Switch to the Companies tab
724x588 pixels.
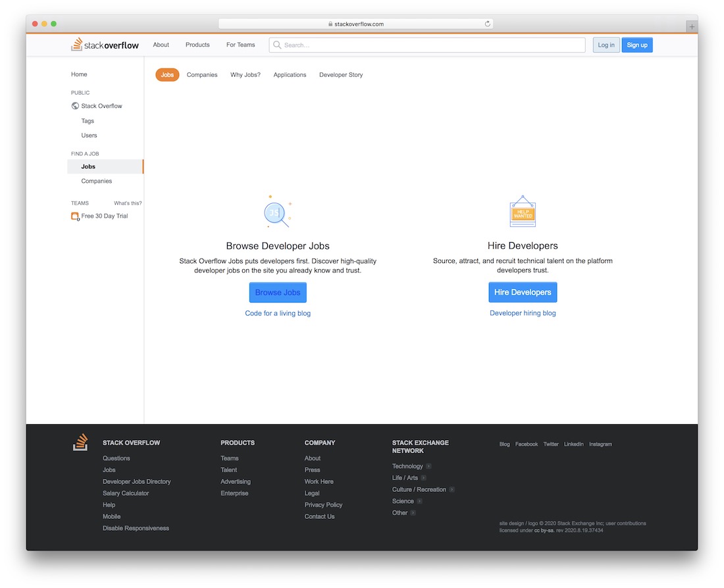(202, 75)
